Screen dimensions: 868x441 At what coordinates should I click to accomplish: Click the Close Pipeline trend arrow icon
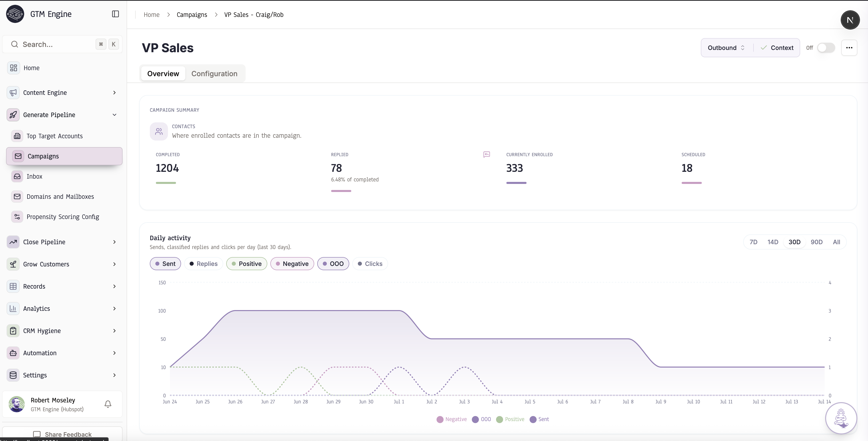pos(13,242)
